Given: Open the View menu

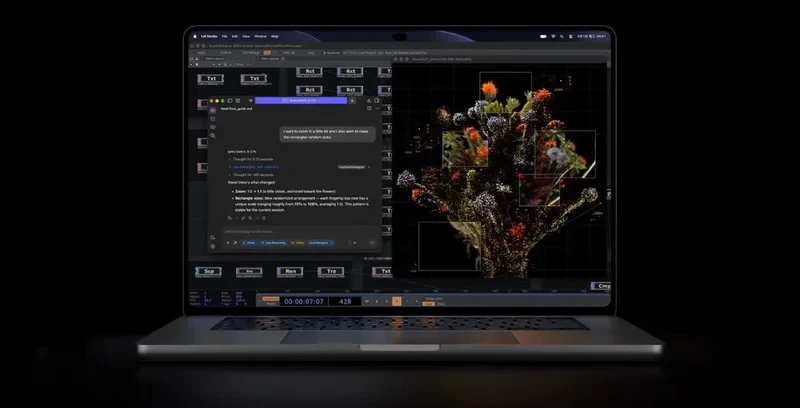Looking at the screenshot, I should tap(246, 36).
